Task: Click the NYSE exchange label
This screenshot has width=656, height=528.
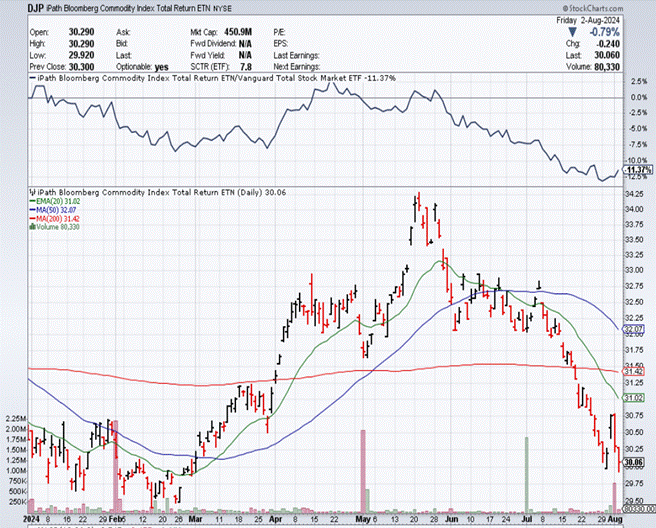Action: (223, 8)
